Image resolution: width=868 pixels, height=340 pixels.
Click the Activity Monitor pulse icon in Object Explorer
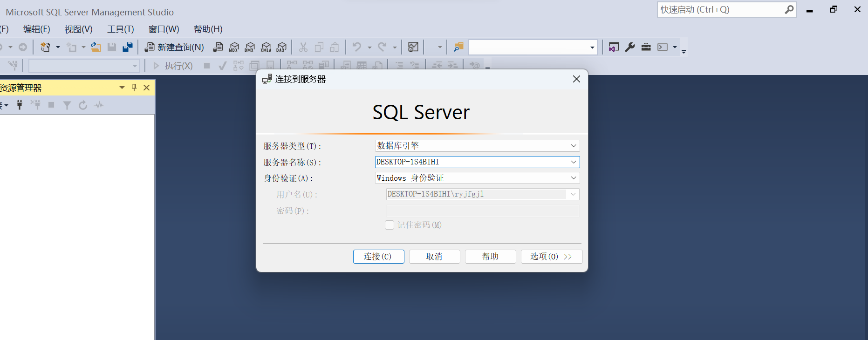99,105
